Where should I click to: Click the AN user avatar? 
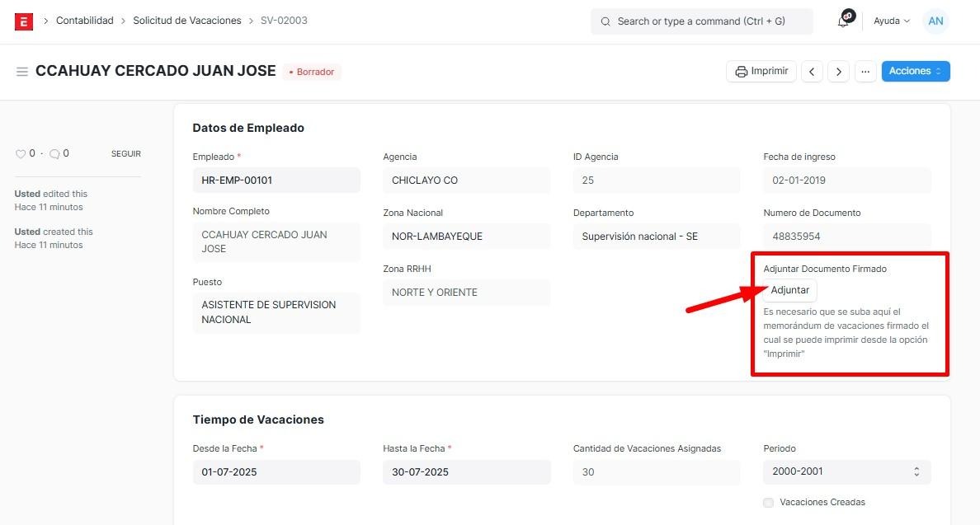point(935,21)
